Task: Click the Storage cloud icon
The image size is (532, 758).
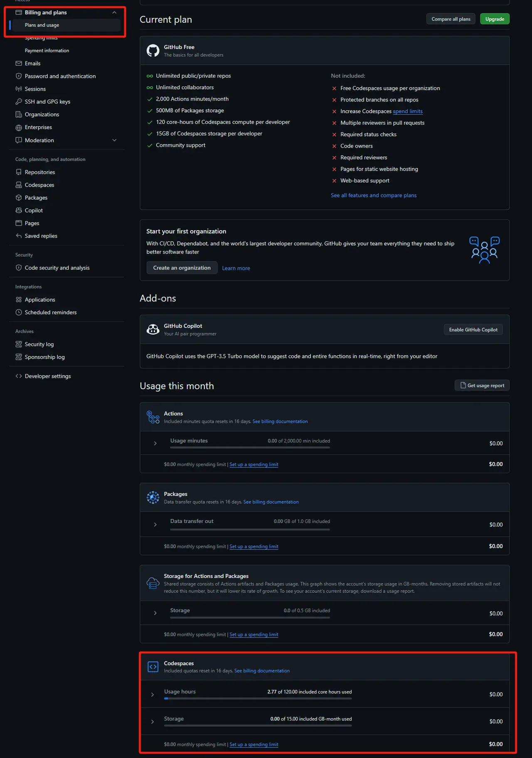Action: pyautogui.click(x=153, y=583)
